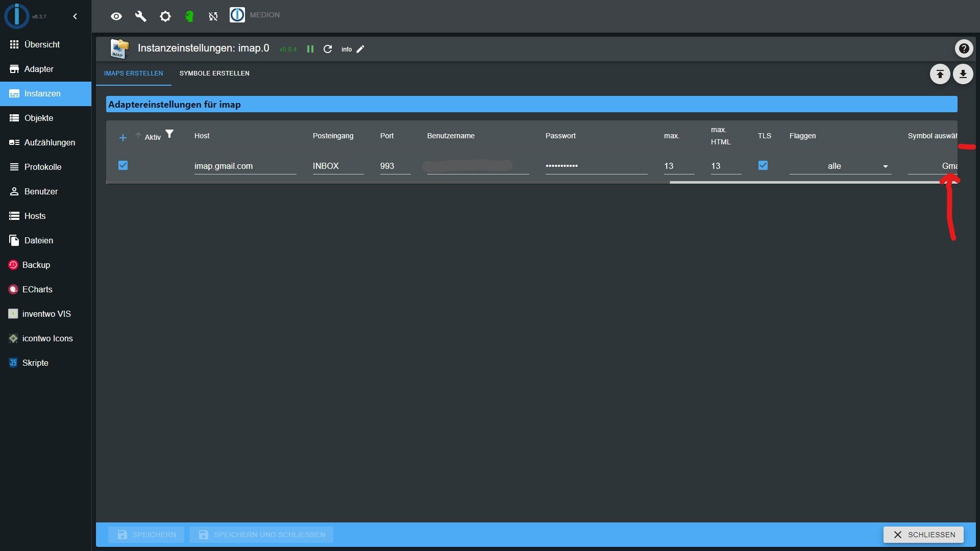Image resolution: width=980 pixels, height=551 pixels.
Task: Click the refresh instance icon
Action: (x=327, y=48)
